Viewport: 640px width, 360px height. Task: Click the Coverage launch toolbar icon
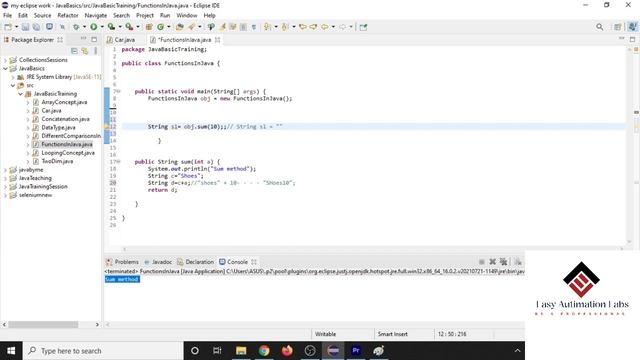(111, 27)
